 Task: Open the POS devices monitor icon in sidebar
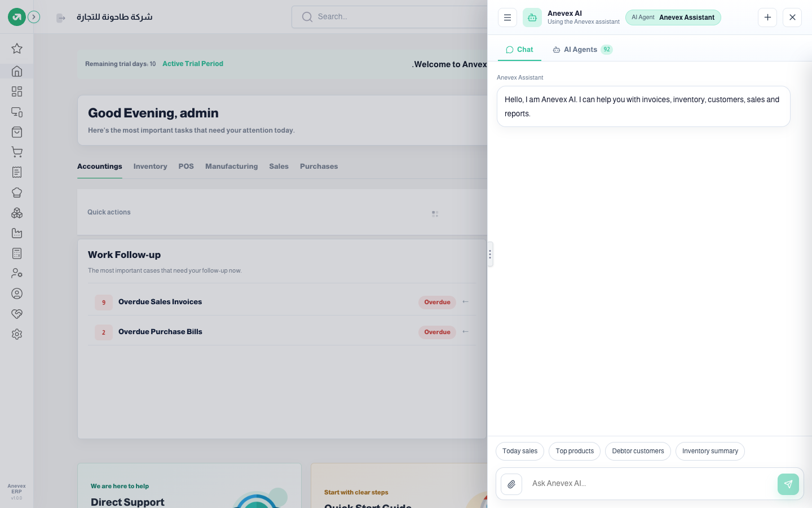(17, 112)
